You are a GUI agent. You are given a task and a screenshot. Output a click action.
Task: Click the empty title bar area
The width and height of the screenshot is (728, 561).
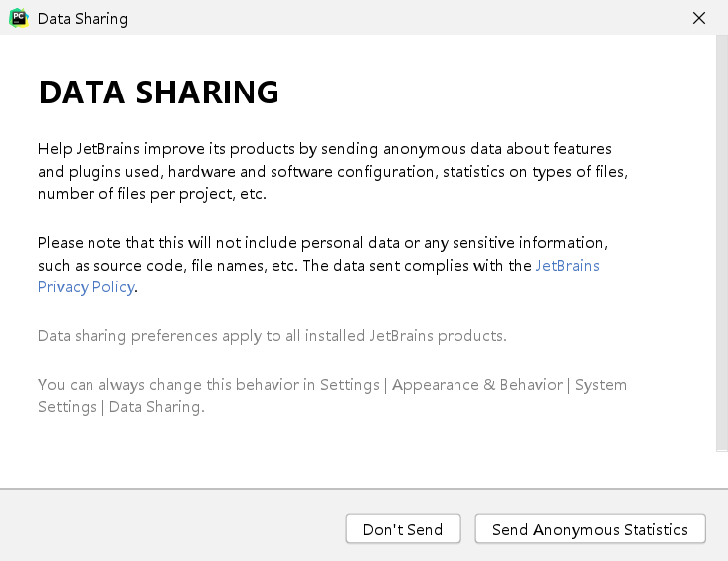click(x=398, y=18)
